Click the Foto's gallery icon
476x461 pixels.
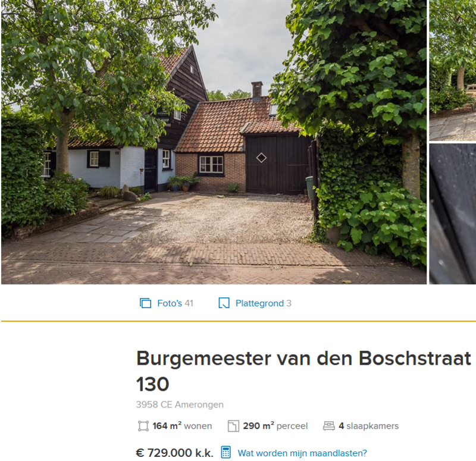pos(145,303)
